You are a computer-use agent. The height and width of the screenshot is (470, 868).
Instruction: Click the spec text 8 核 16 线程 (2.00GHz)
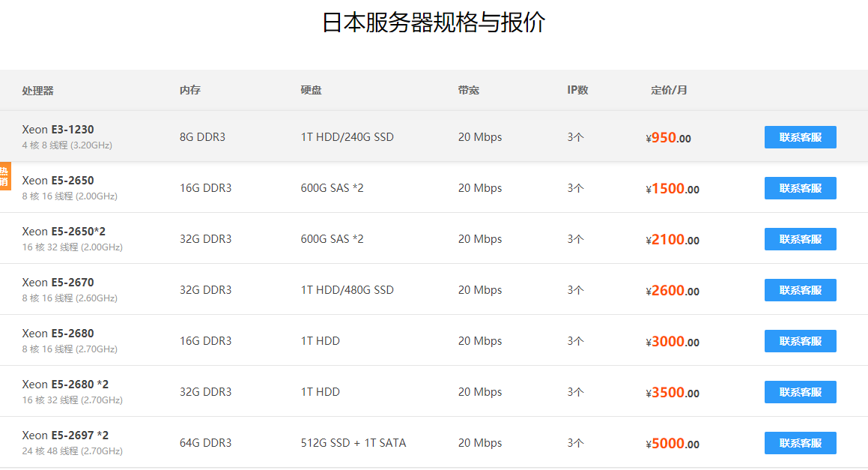(70, 196)
